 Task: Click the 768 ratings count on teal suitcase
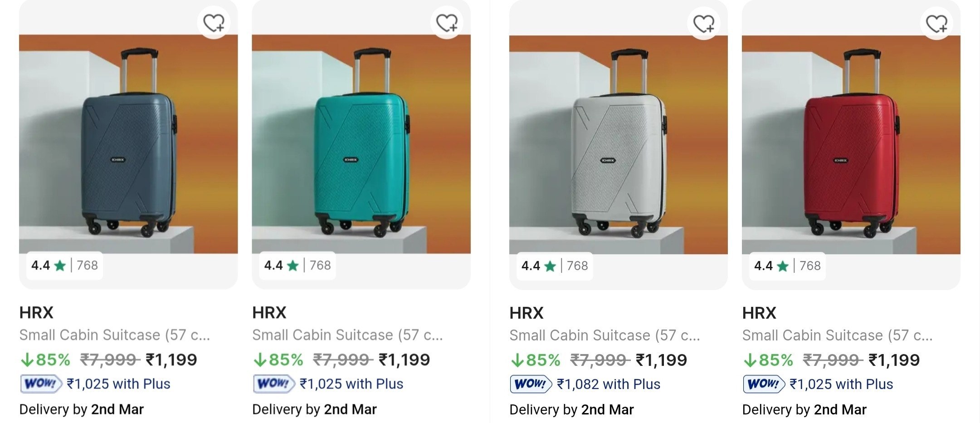[x=320, y=266]
